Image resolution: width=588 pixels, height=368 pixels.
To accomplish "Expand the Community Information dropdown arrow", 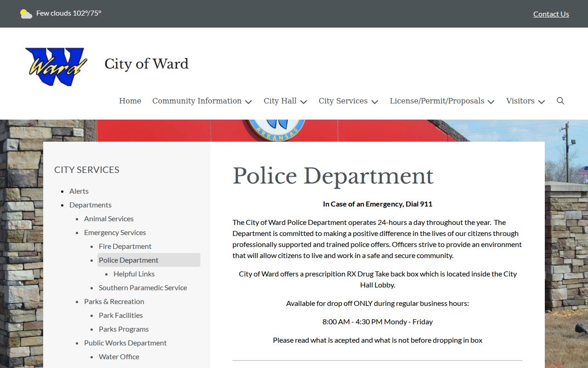I will (249, 102).
